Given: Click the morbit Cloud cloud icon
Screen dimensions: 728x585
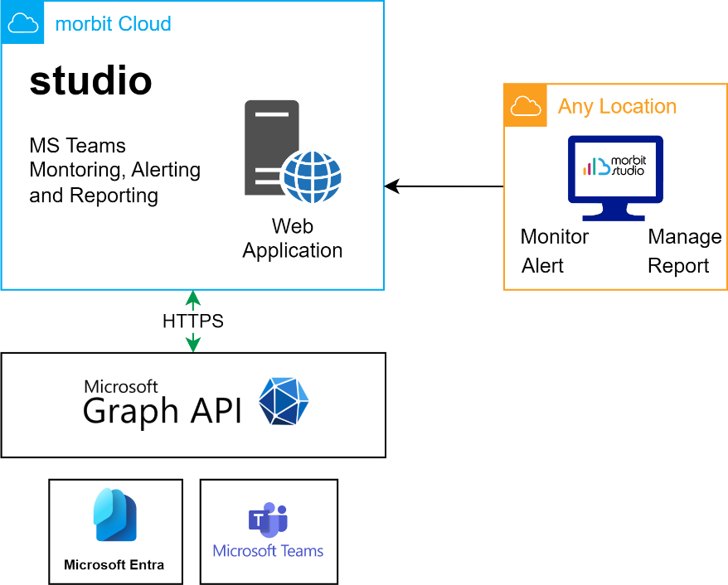Looking at the screenshot, I should click(22, 22).
